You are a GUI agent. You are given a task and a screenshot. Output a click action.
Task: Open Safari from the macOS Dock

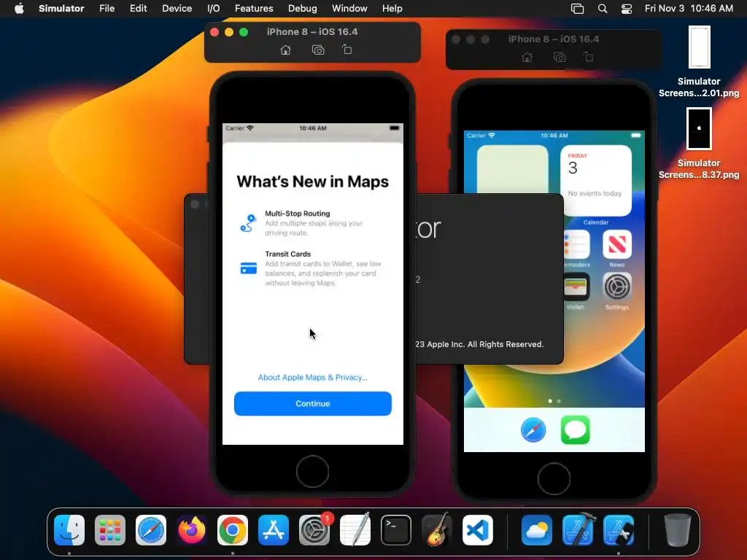pos(151,530)
